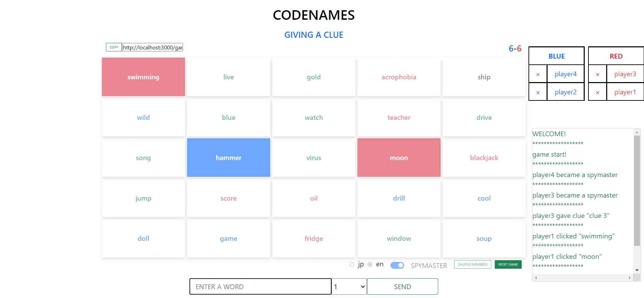Click the RED team header
644x298 pixels.
click(616, 56)
